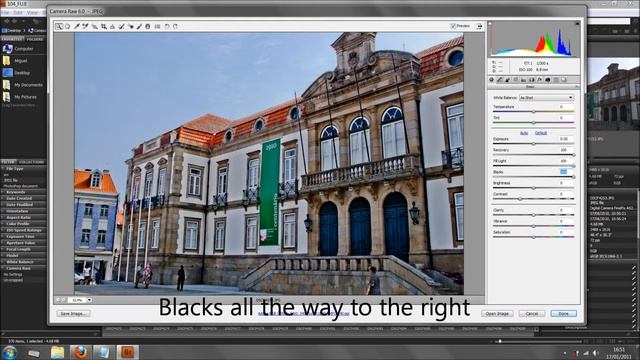This screenshot has width=640, height=360.
Task: Click the Save Image button
Action: (73, 313)
